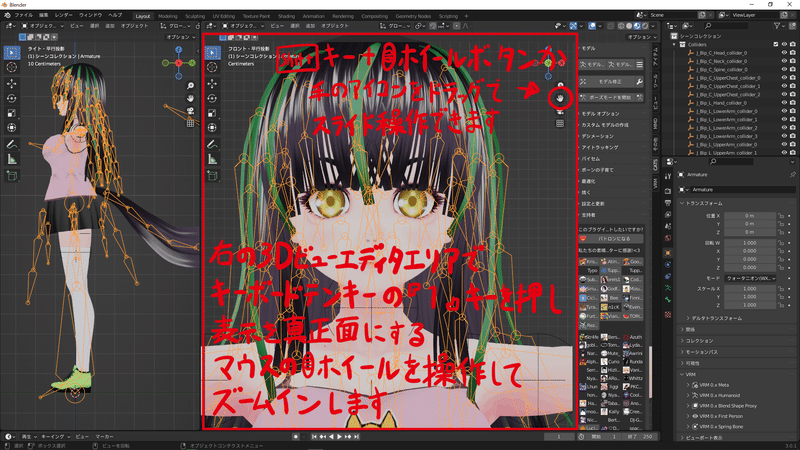Select the Move tool in left viewport

click(12, 83)
